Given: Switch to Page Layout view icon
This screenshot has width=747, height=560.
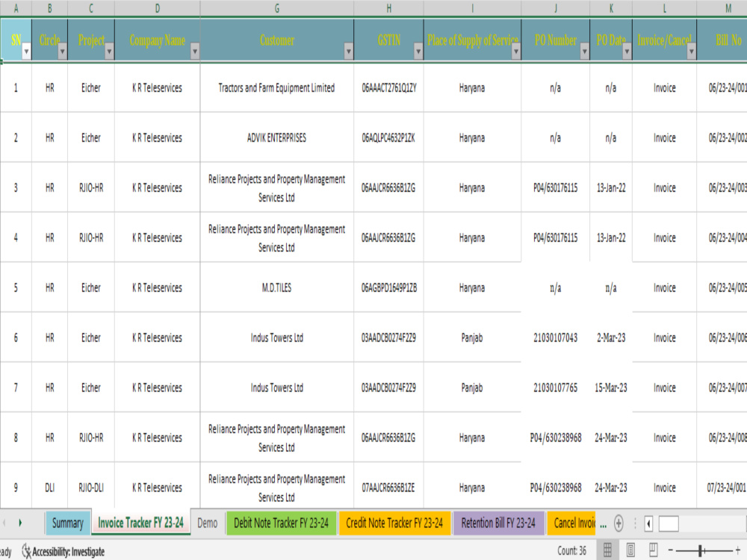Looking at the screenshot, I should (x=630, y=550).
